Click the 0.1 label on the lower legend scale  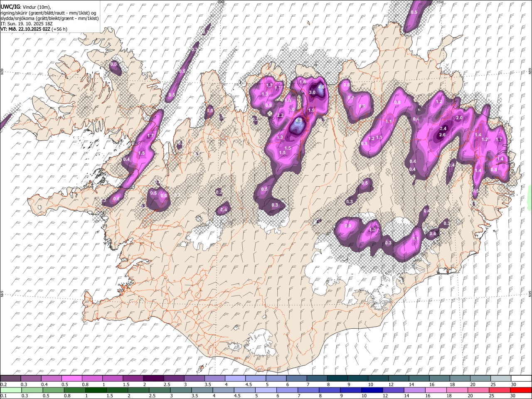point(4,396)
